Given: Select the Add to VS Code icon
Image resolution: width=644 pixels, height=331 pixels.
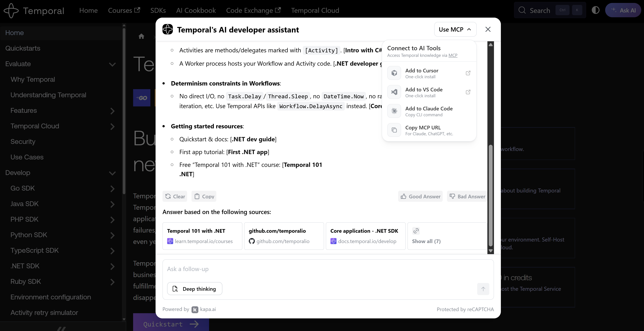Looking at the screenshot, I should pos(394,92).
